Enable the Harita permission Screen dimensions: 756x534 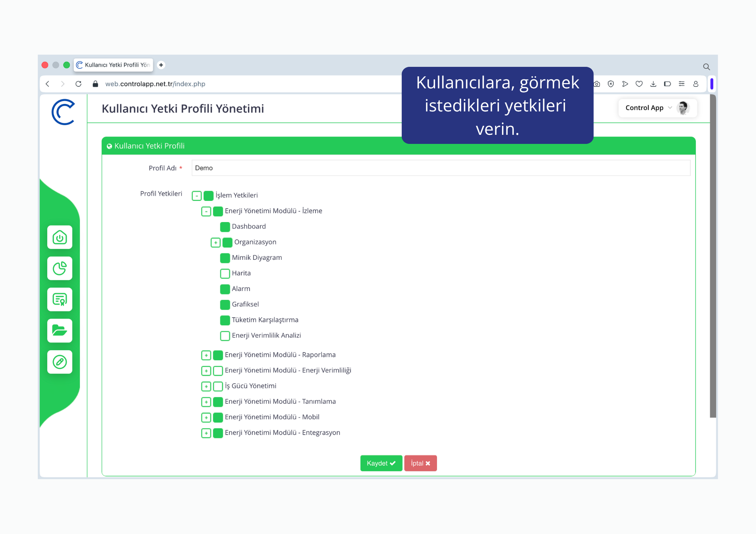coord(225,273)
